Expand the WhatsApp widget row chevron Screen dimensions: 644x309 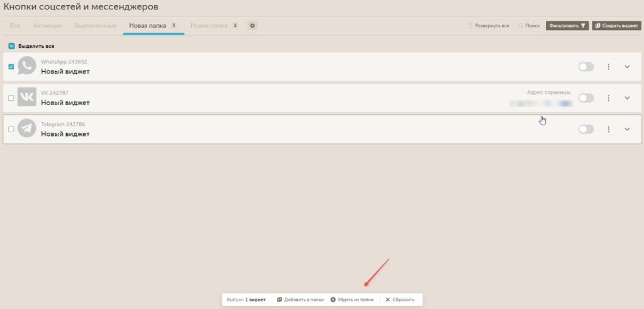point(627,67)
